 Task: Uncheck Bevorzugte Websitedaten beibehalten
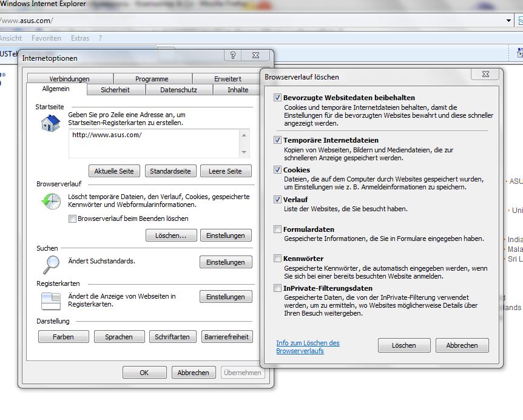pos(278,98)
